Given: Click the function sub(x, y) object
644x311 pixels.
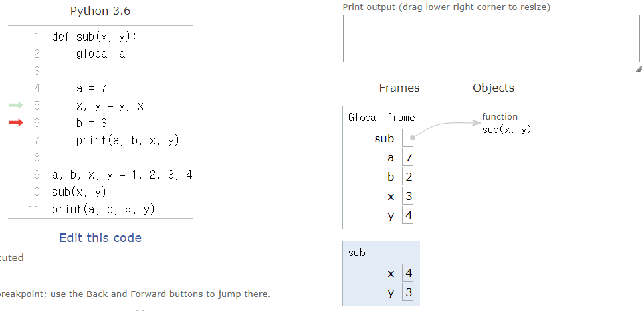Looking at the screenshot, I should click(506, 124).
